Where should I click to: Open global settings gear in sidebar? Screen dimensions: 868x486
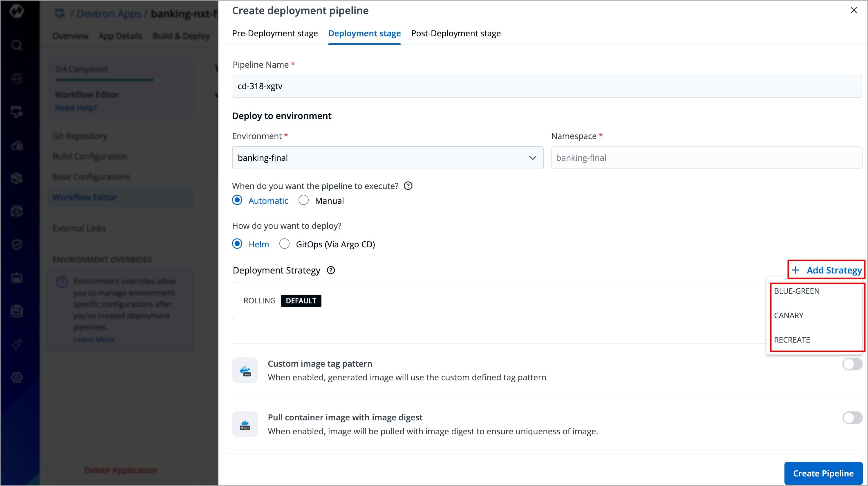point(17,377)
